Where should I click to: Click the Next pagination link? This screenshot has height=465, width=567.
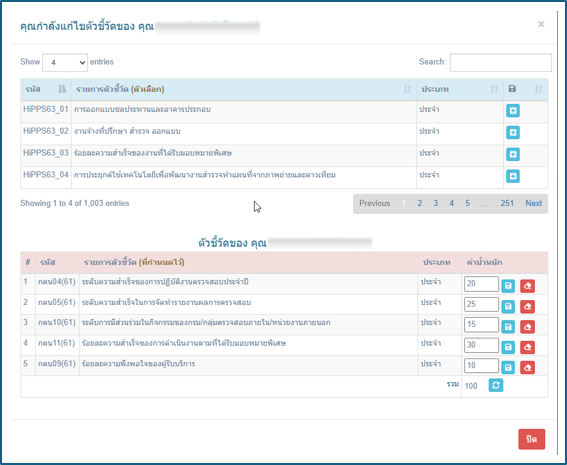[533, 203]
